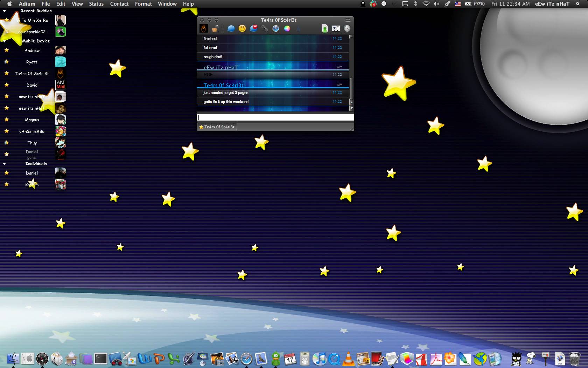
Task: Open the yellow smiley emoticon picker
Action: tap(242, 28)
